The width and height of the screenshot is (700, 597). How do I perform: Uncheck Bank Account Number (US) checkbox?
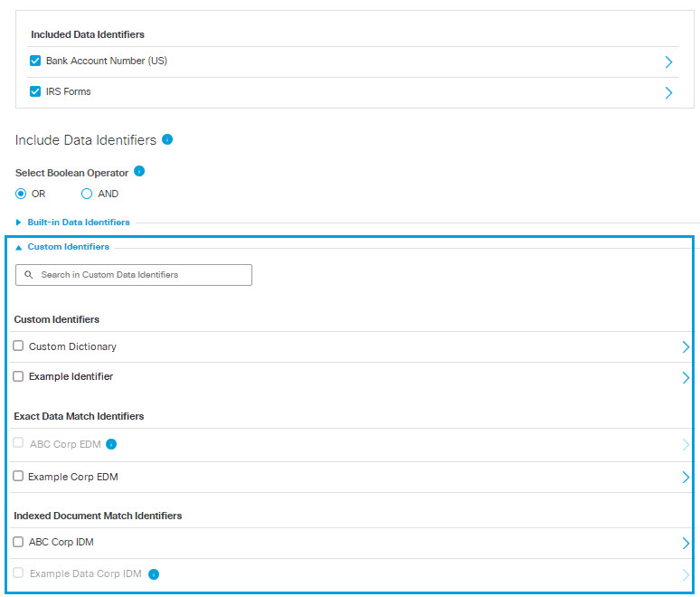pyautogui.click(x=35, y=61)
